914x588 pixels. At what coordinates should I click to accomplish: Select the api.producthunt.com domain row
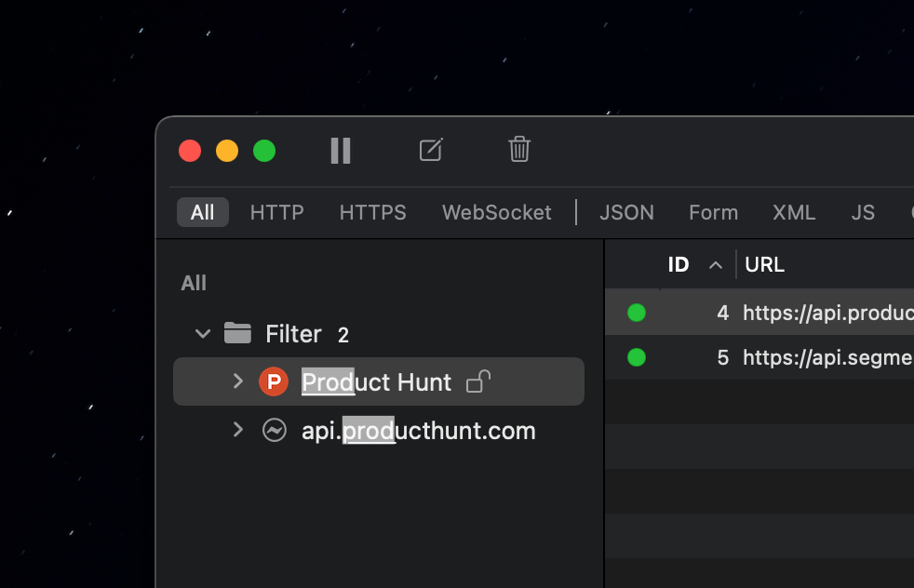(379, 431)
